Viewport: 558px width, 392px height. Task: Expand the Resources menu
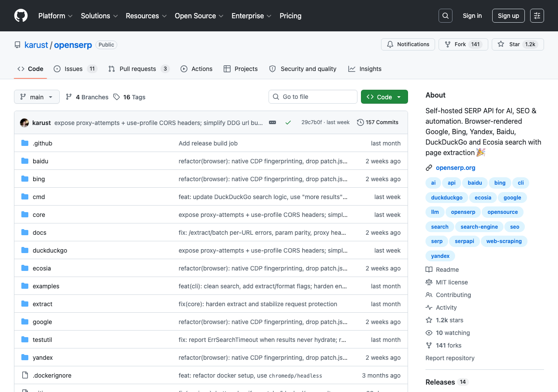(x=146, y=16)
